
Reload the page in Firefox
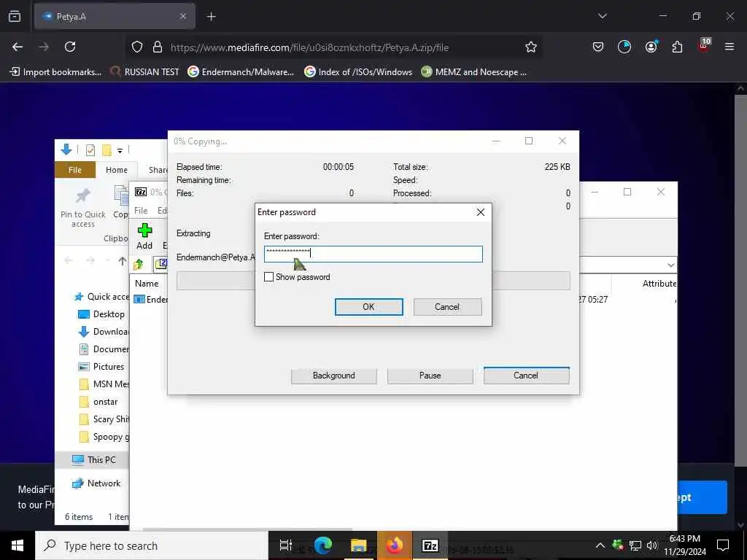pos(70,47)
